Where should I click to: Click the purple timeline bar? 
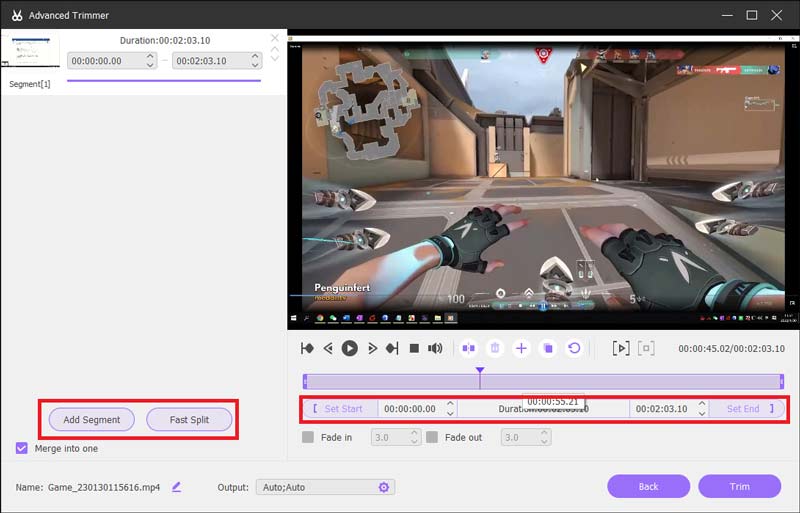[543, 381]
